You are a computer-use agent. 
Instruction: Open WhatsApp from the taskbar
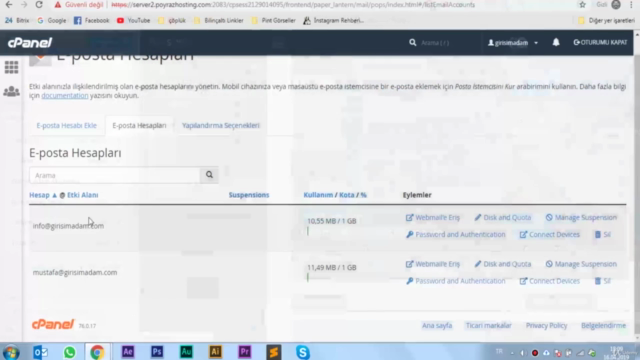point(69,352)
